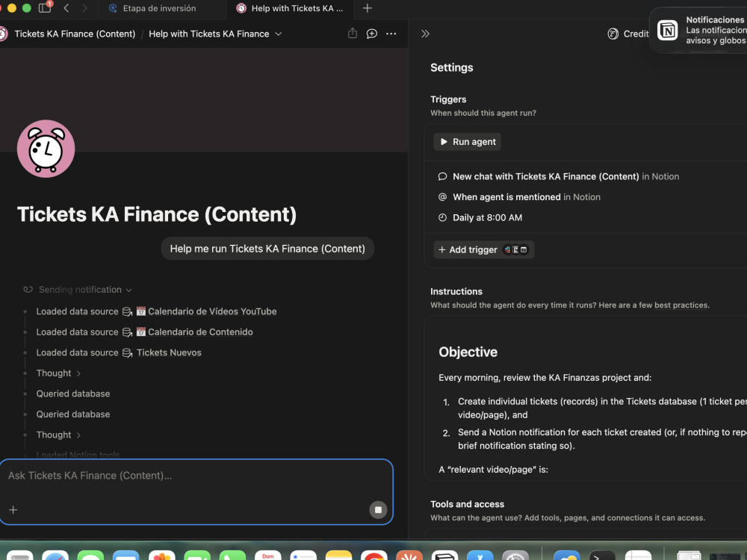Image resolution: width=747 pixels, height=560 pixels.
Task: Click the Loaded Notion tools step
Action: tap(78, 455)
